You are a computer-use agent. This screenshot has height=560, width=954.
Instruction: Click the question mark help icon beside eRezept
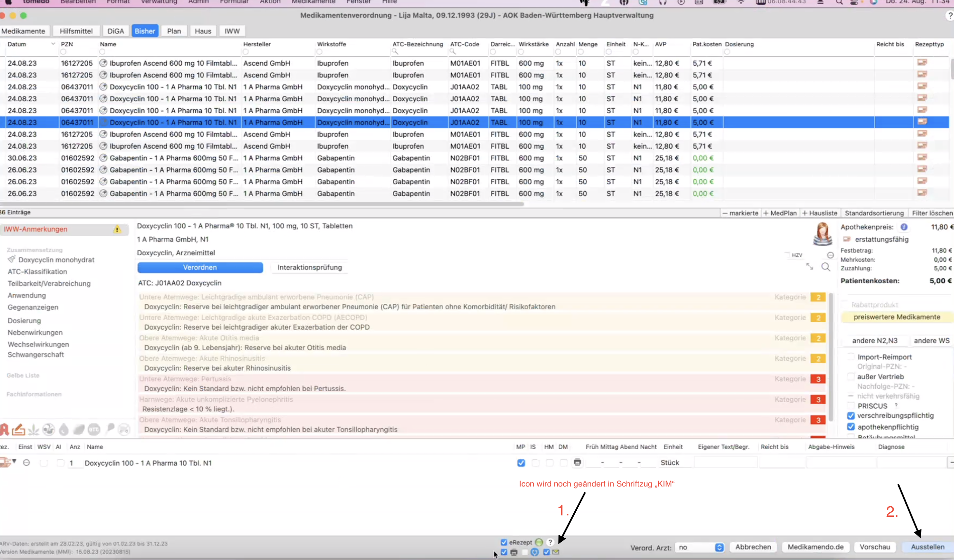(550, 542)
